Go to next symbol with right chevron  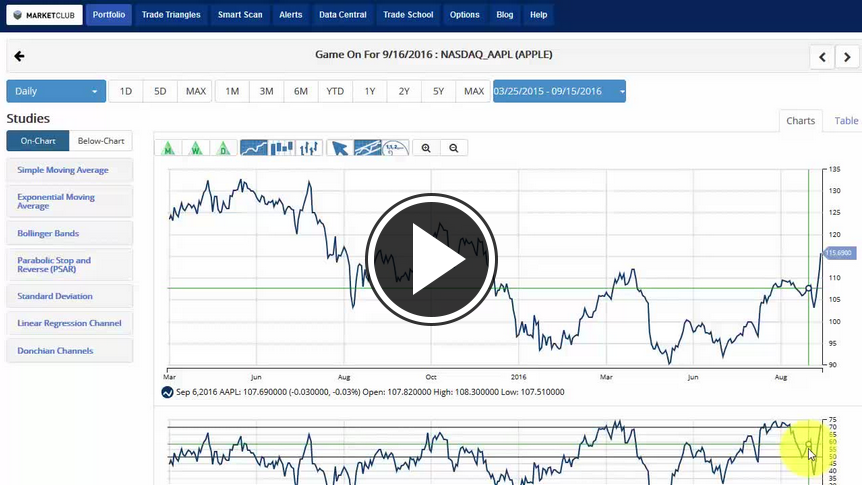pos(847,57)
